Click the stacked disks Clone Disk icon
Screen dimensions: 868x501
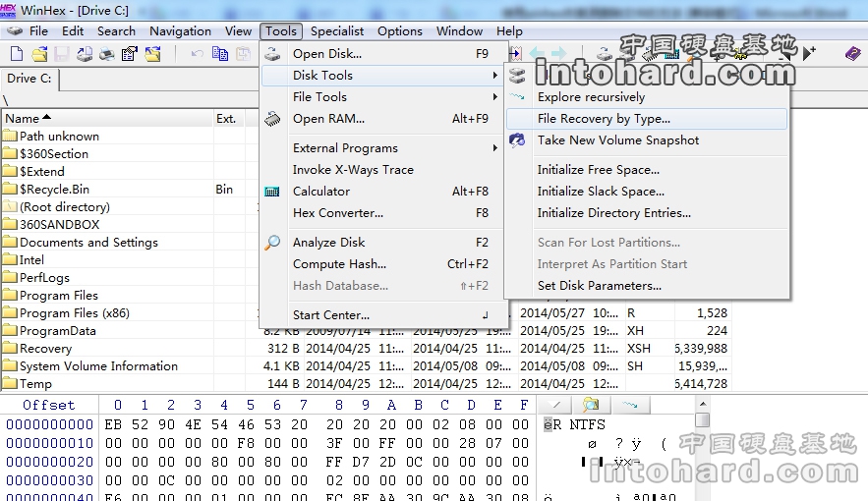[x=517, y=76]
